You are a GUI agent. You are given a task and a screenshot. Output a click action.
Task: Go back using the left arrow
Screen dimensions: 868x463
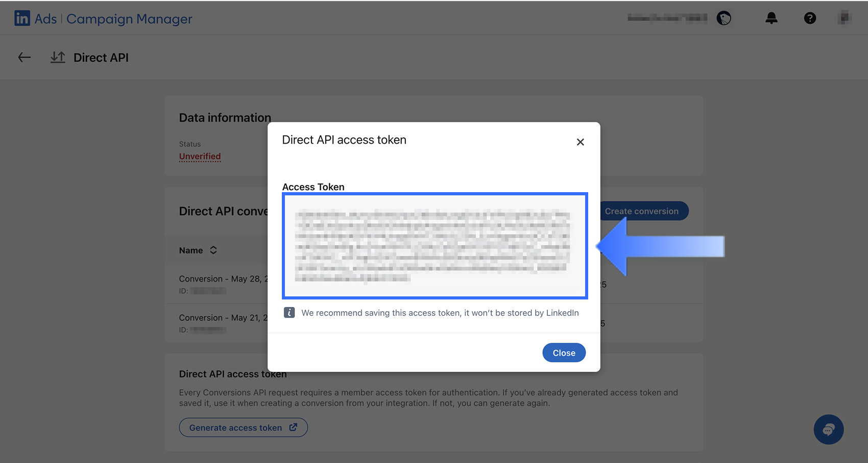point(25,57)
